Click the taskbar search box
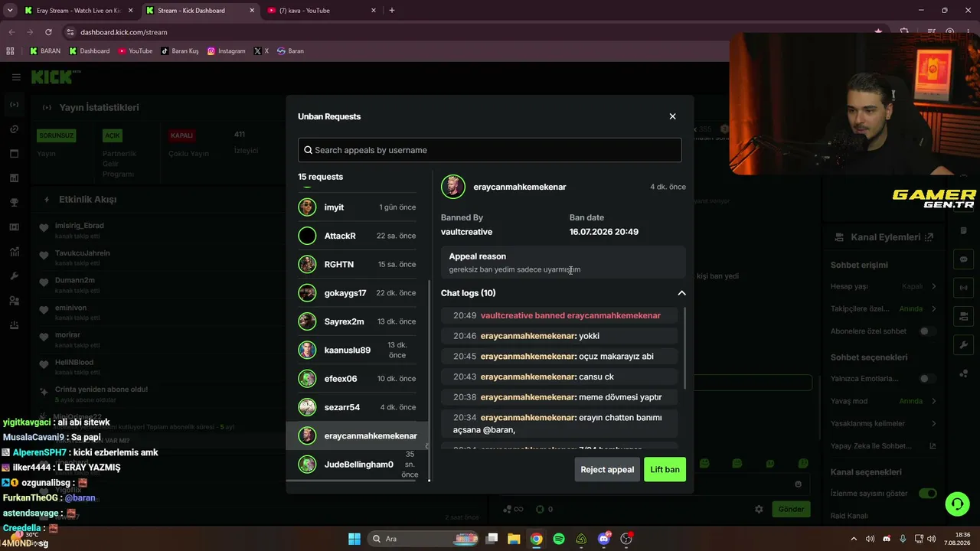980x551 pixels. pyautogui.click(x=422, y=539)
